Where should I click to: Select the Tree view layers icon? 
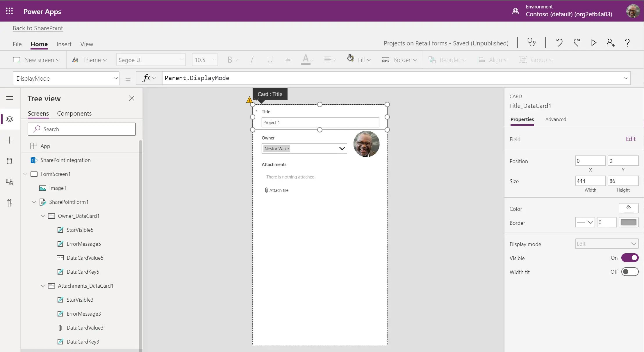click(x=10, y=119)
